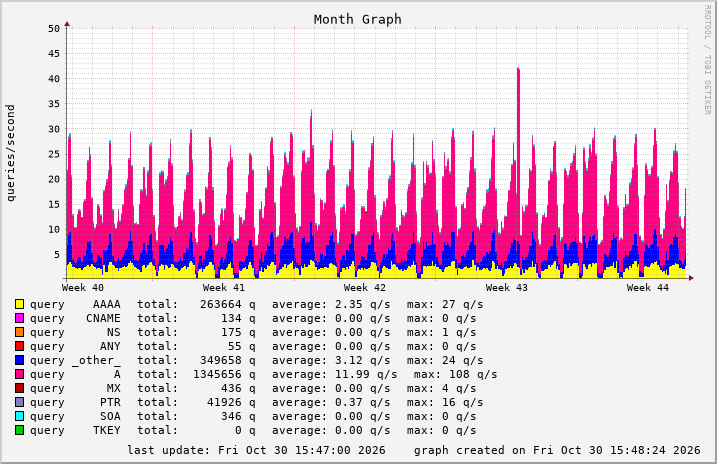Click the last update timestamp text
Screen dimensions: 717x464
click(256, 450)
